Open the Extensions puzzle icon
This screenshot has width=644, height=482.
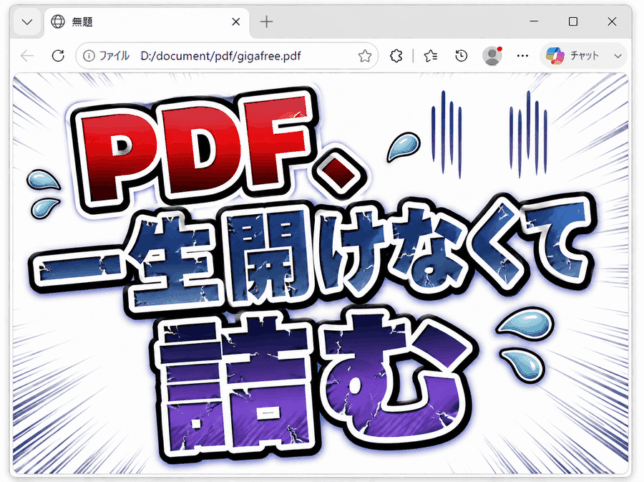tap(396, 56)
